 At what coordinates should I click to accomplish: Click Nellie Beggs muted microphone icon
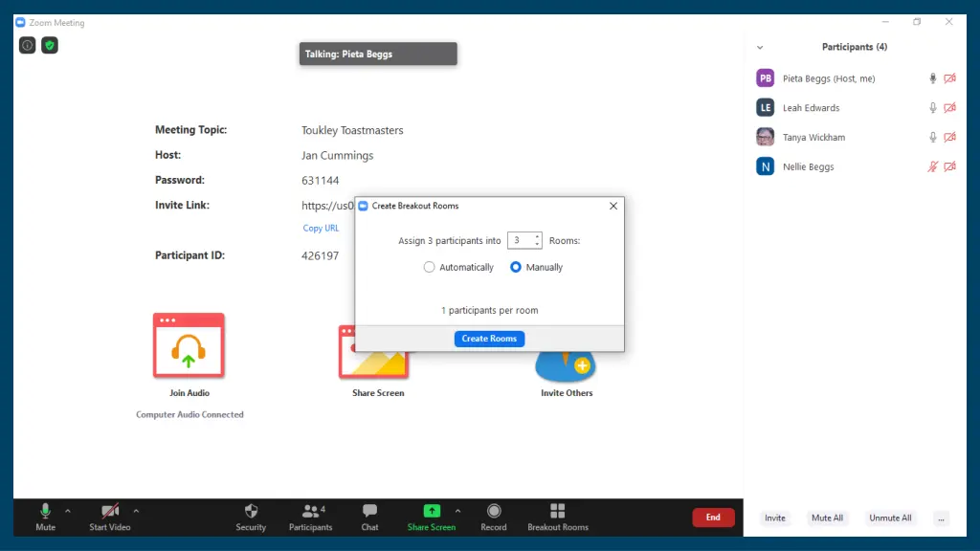(932, 166)
